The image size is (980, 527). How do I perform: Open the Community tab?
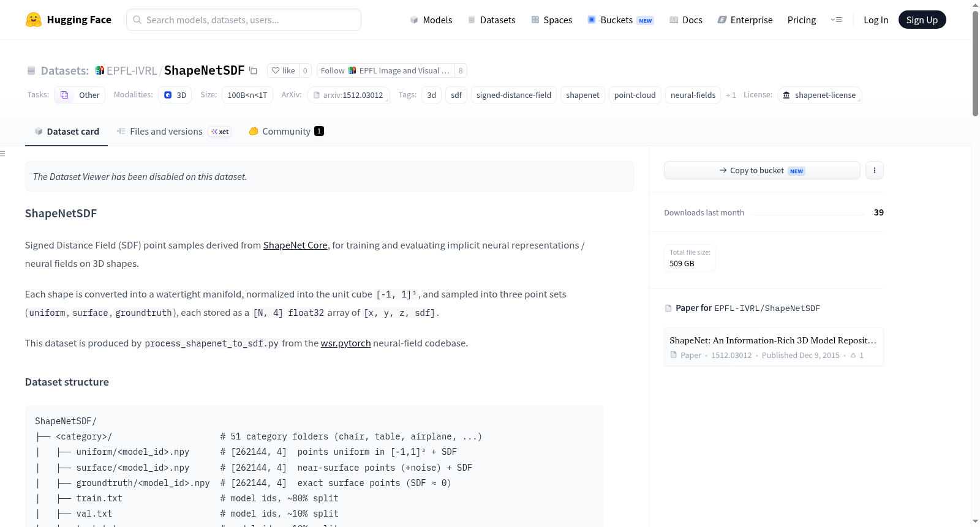pos(286,131)
